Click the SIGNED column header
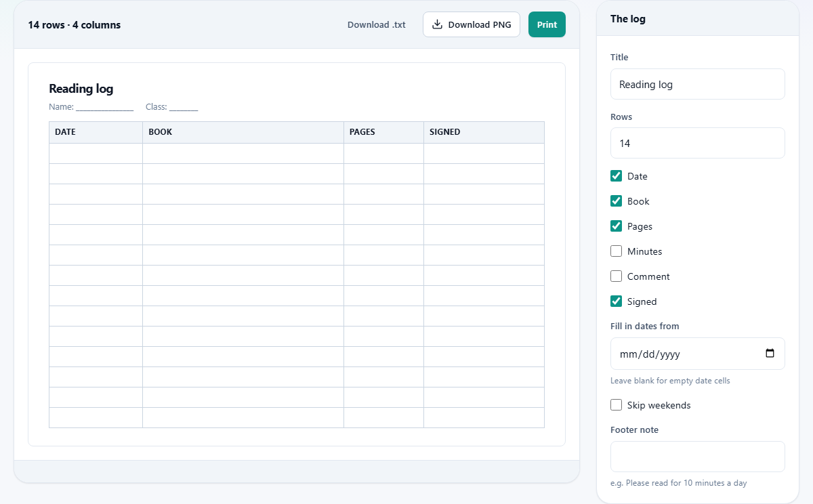Screen dimensions: 813x504 coord(484,132)
